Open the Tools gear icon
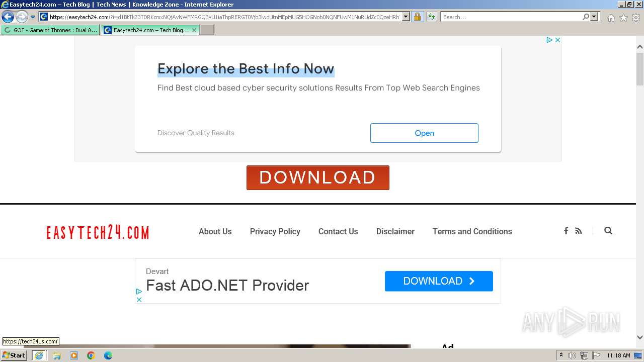Viewport: 644px width, 362px height. tap(636, 18)
